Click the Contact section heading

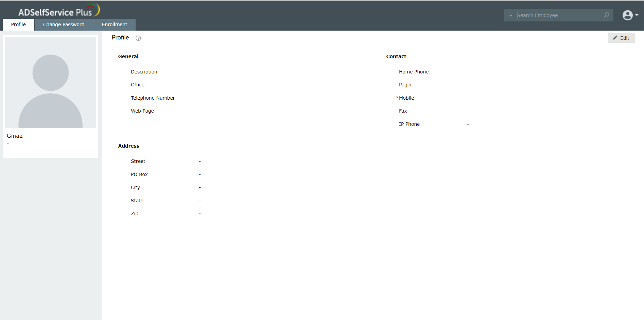pyautogui.click(x=396, y=56)
